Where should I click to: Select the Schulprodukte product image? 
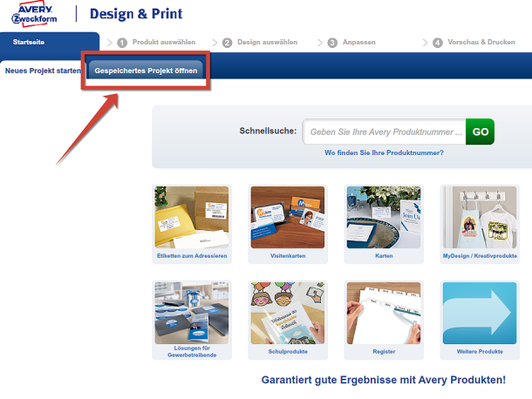288,314
